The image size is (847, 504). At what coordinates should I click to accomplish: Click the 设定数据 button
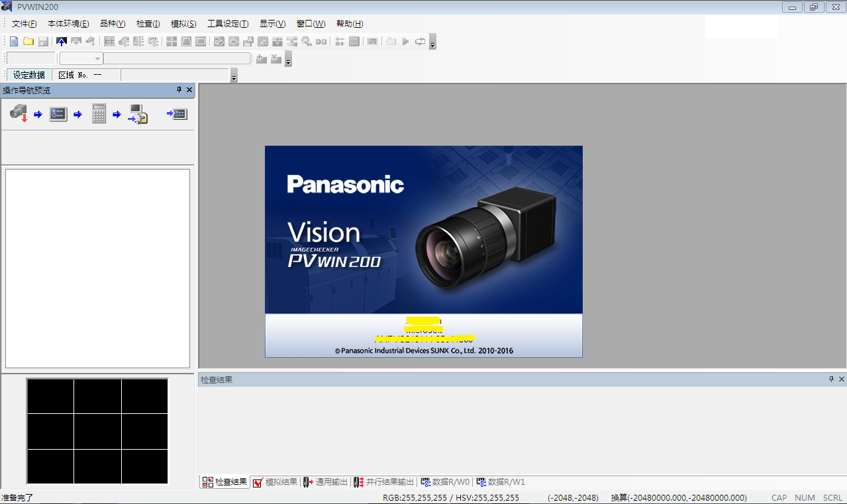pos(29,75)
